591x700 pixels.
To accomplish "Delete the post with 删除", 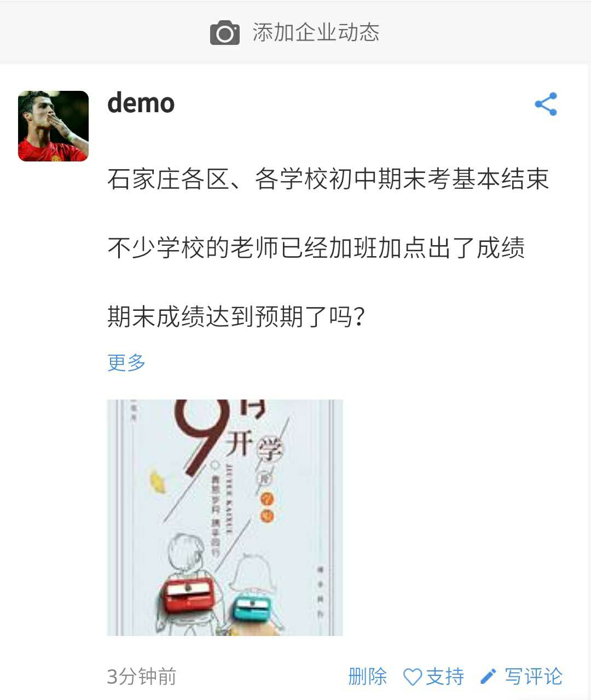I will pos(367,677).
